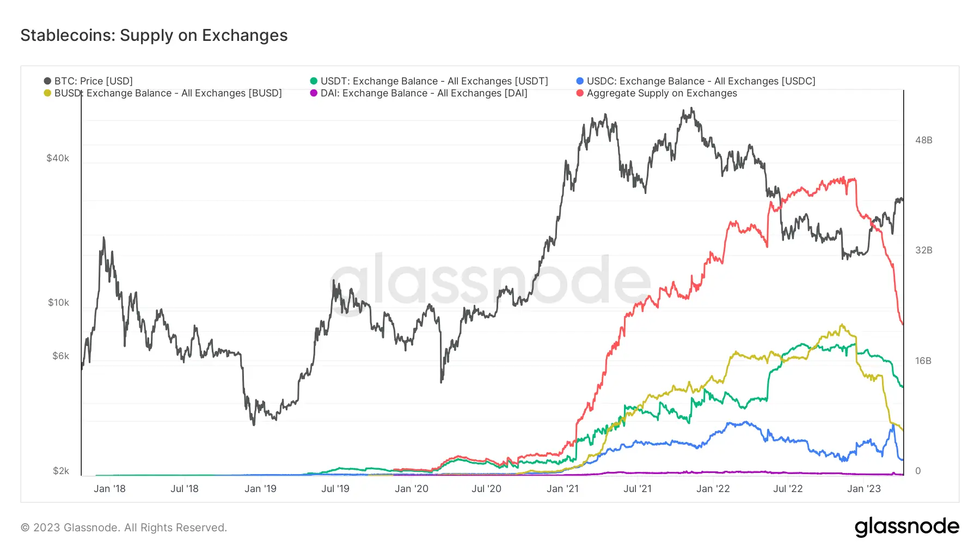Click the gray BTC Price legend dot
Viewport: 980px width, 552px height.
(47, 81)
